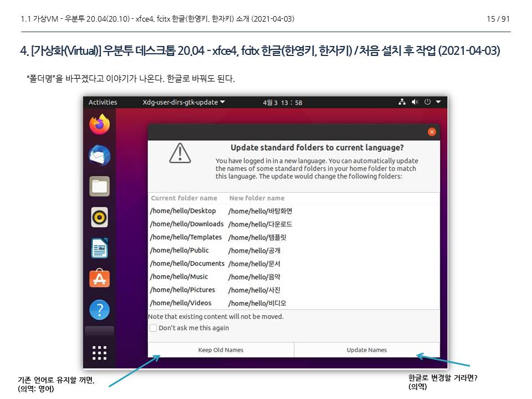532x399 pixels.
Task: Click the new name /home/hello/바탕화면
Action: coord(260,211)
